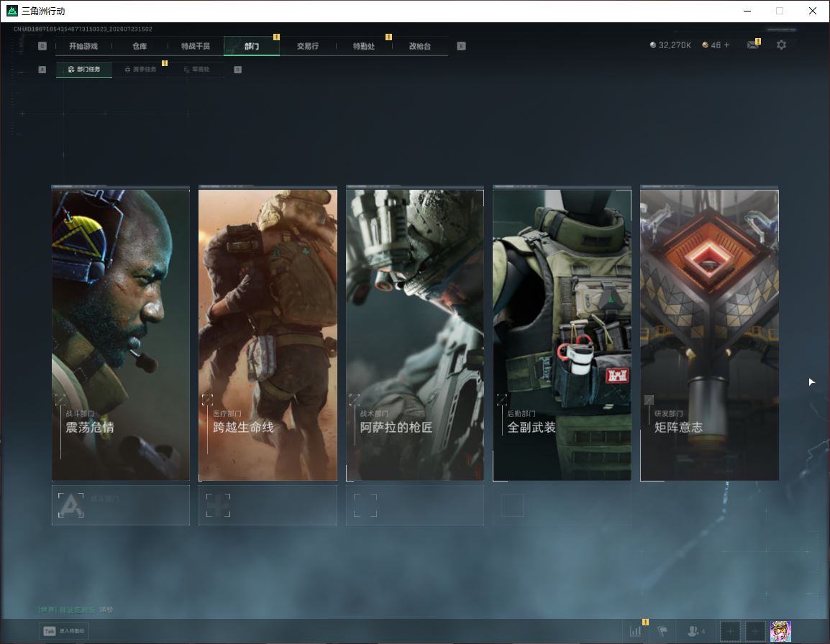Click the yellow alert badge on 特勤处 tab

(388, 37)
